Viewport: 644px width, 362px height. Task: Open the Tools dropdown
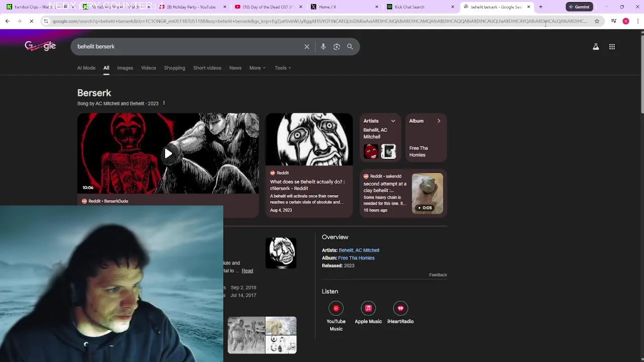click(283, 68)
